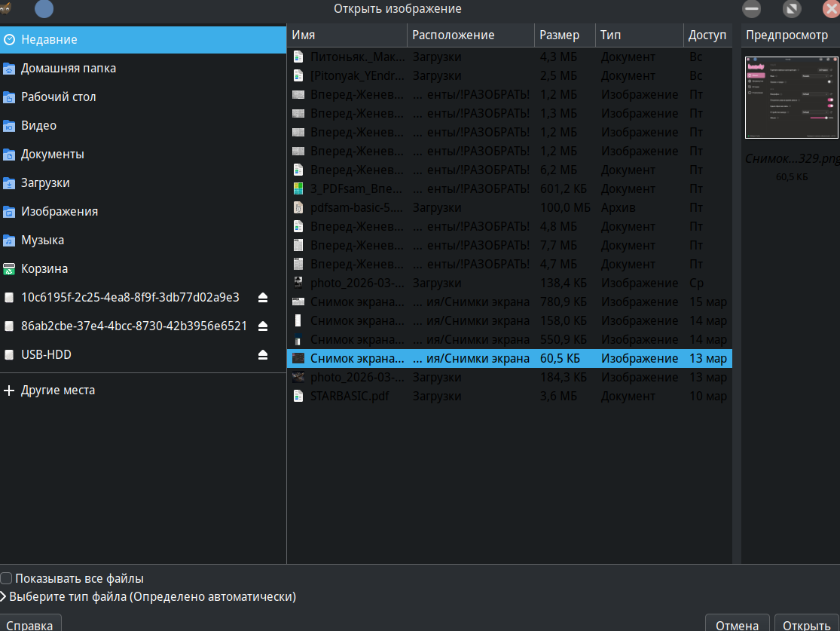Viewport: 840px width, 631px height.
Task: Click the 10 мар access date
Action: (708, 397)
